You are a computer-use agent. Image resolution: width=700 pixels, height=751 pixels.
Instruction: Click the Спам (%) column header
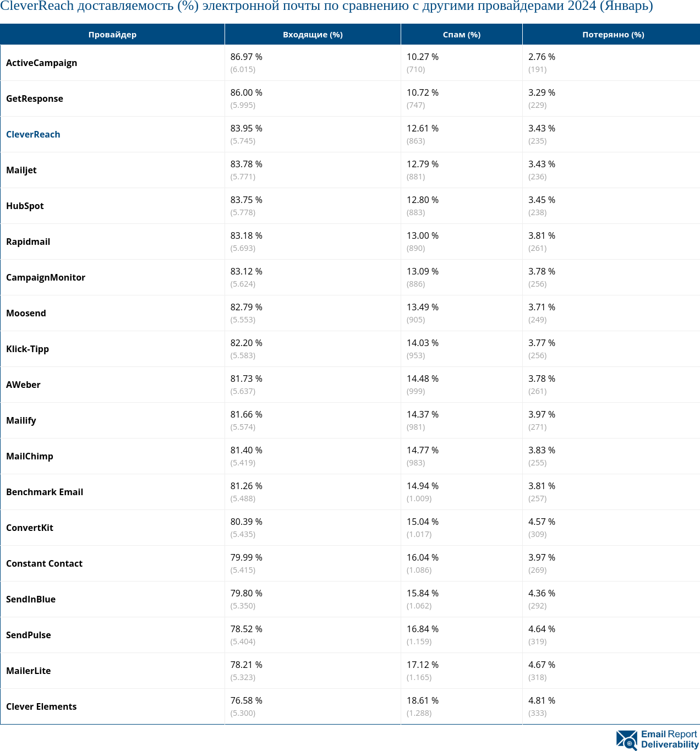pyautogui.click(x=461, y=35)
